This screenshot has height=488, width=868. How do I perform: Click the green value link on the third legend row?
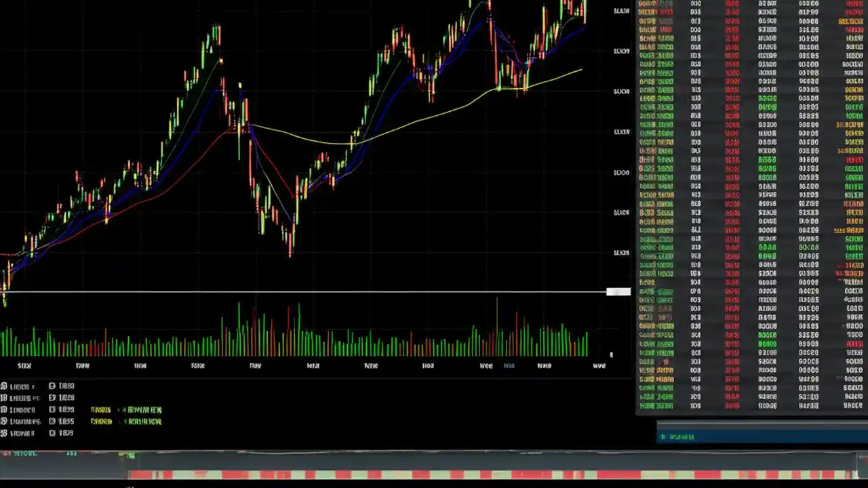(142, 409)
